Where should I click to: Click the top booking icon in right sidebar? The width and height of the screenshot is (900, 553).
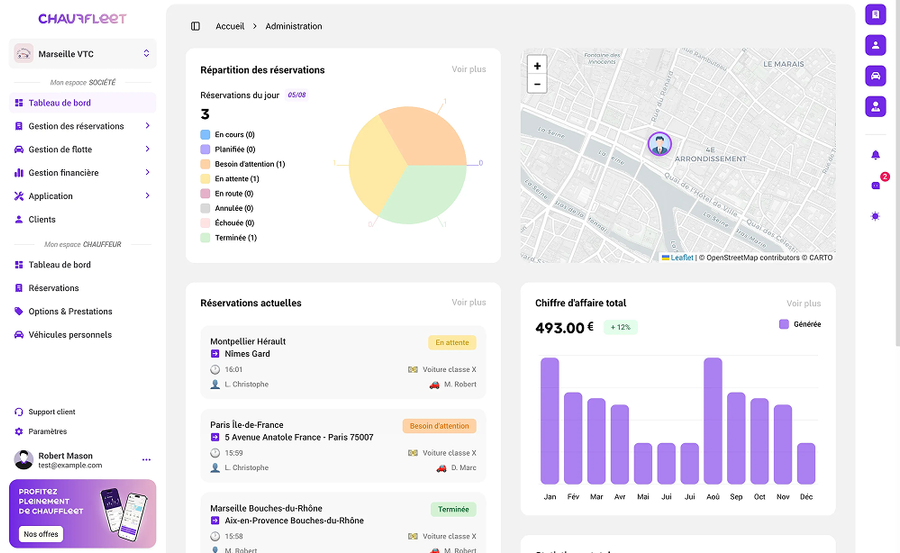point(875,14)
